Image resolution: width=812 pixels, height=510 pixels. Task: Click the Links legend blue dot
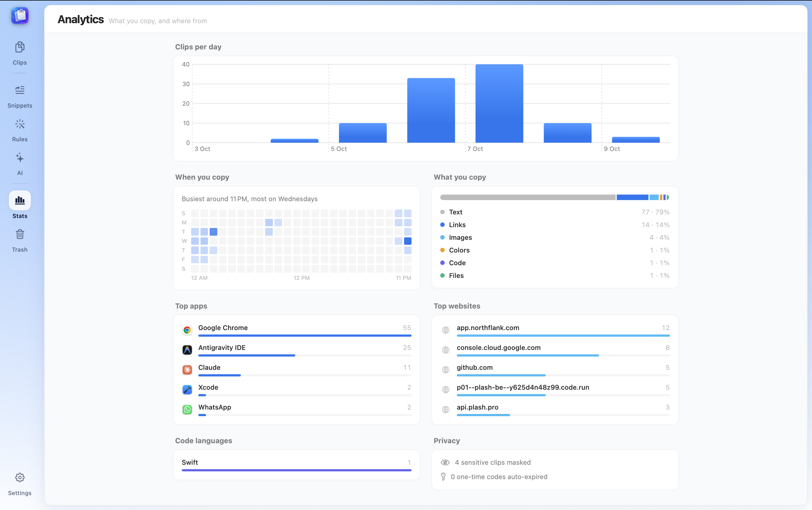click(442, 225)
